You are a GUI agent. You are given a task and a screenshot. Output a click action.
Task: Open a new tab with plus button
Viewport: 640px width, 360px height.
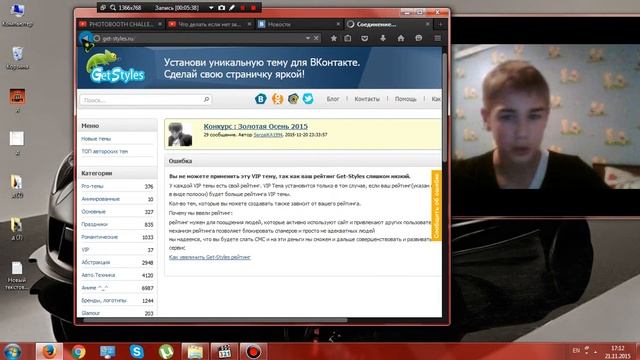pos(440,24)
